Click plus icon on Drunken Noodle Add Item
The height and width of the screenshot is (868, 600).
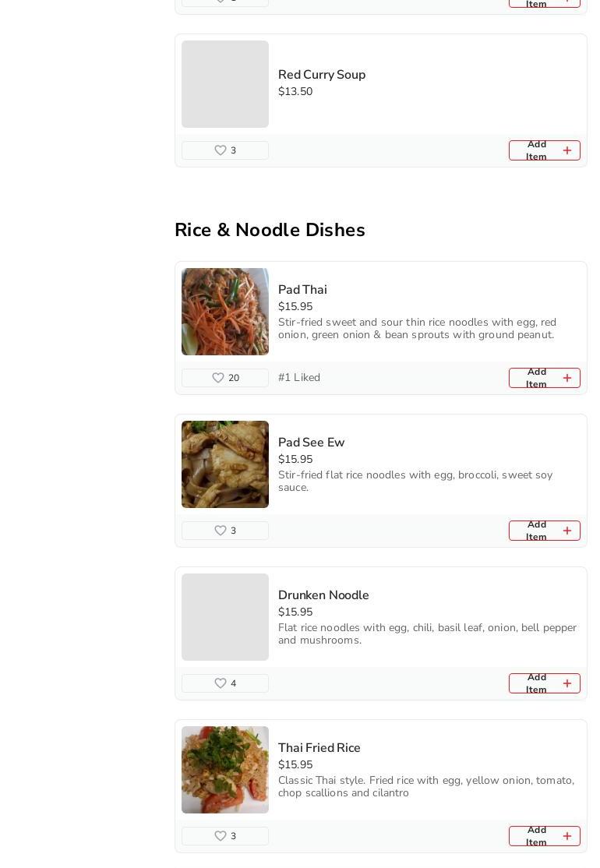tap(566, 683)
